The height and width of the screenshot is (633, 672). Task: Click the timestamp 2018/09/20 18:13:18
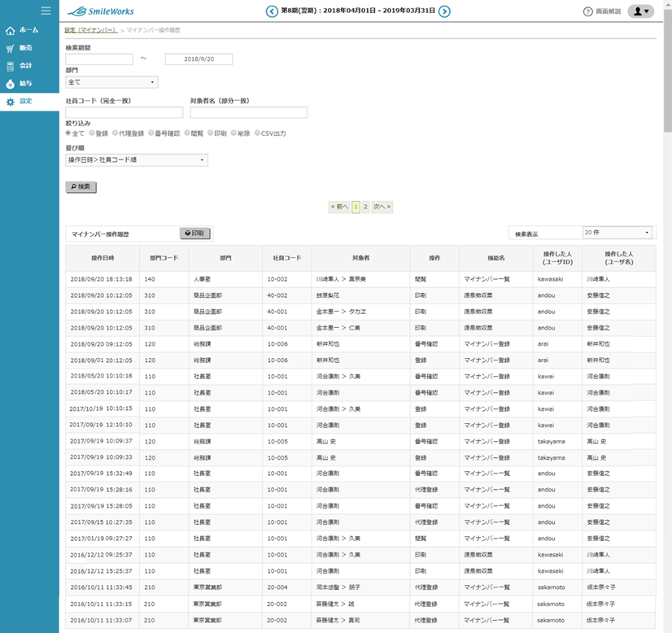(101, 279)
